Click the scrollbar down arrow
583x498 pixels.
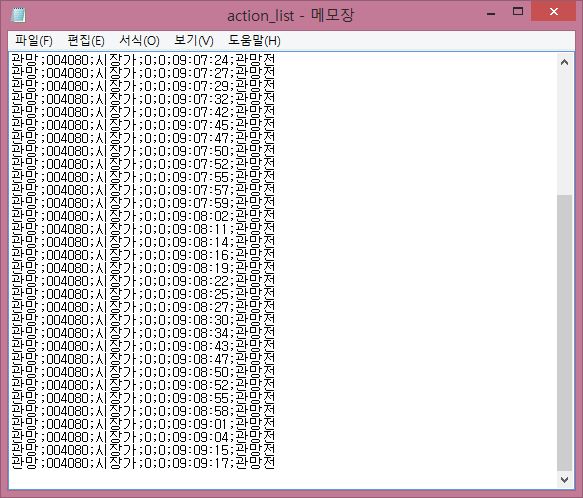[x=564, y=479]
